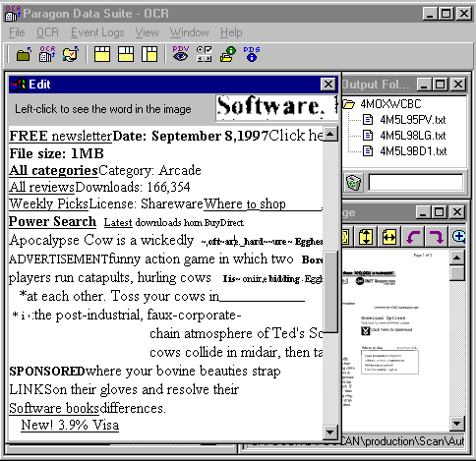Select file 4M5L98LG.txt
This screenshot has width=476, height=461.
click(413, 136)
